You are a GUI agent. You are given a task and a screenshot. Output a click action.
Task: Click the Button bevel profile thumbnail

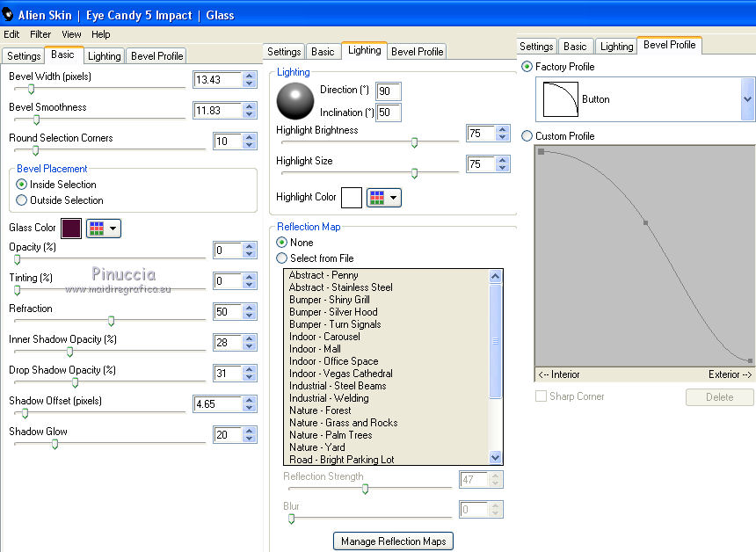tap(560, 99)
